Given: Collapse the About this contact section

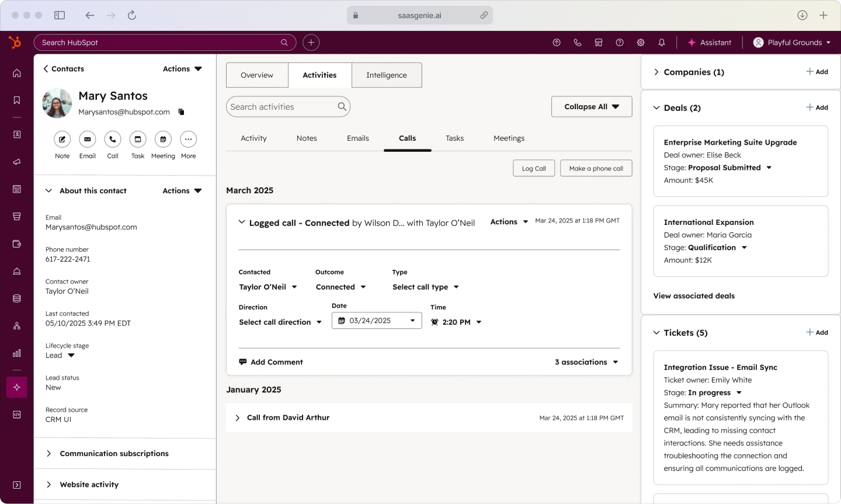Looking at the screenshot, I should click(x=49, y=191).
